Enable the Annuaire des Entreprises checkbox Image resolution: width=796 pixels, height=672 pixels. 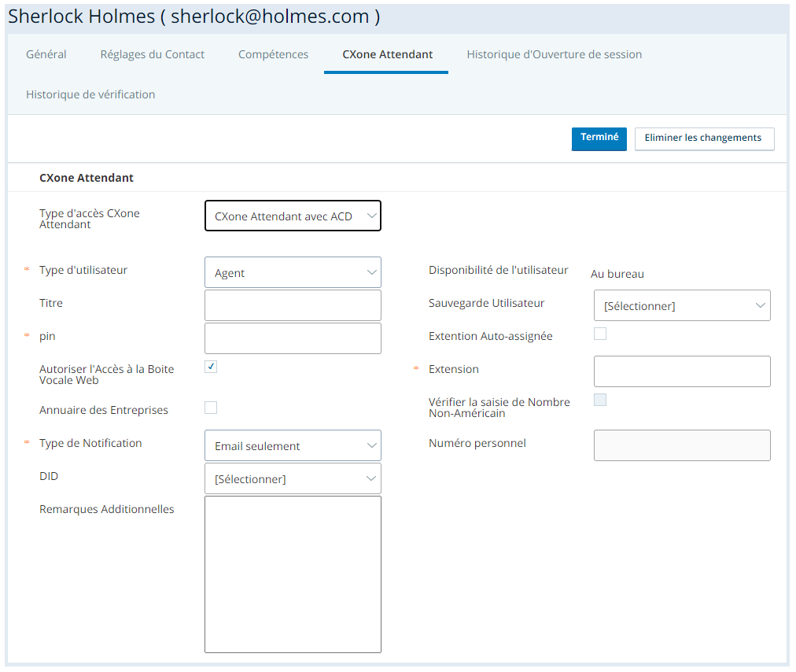(211, 408)
